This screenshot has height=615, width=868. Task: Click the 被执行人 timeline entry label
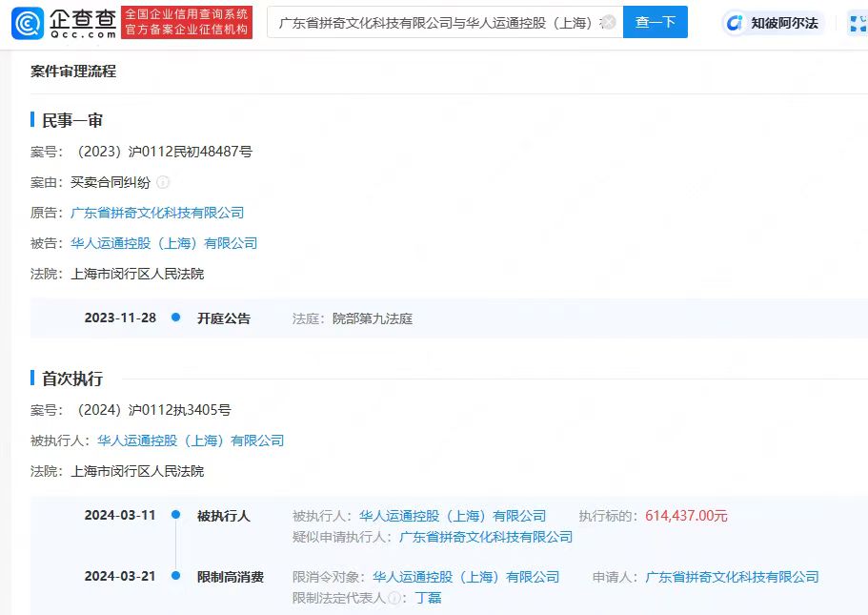coord(224,516)
